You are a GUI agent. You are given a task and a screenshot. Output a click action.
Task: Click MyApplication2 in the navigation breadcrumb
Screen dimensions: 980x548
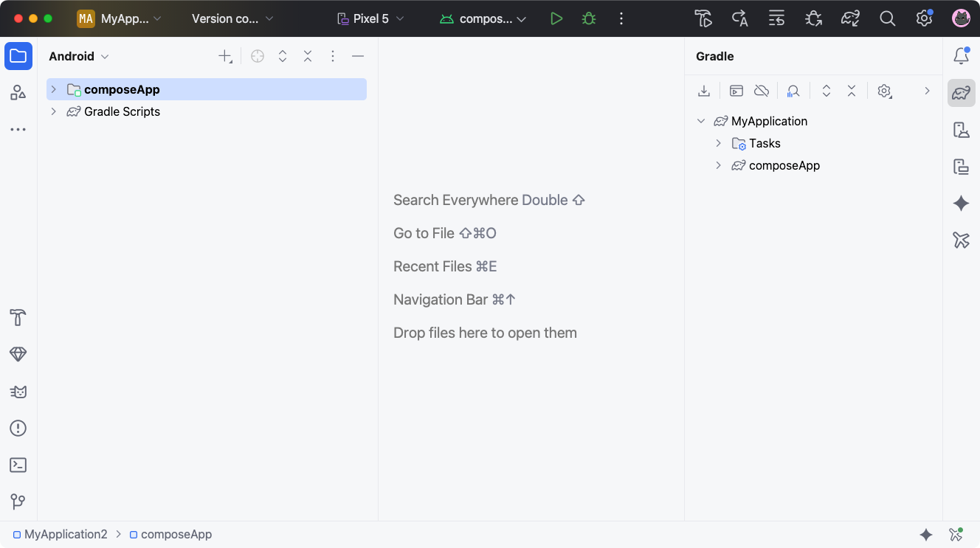tap(65, 535)
